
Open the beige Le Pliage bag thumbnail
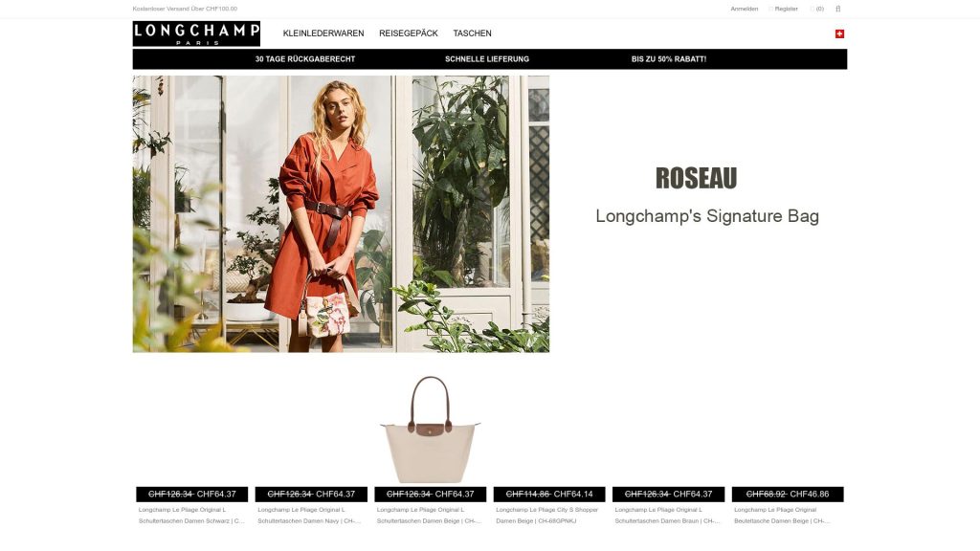[x=430, y=430]
